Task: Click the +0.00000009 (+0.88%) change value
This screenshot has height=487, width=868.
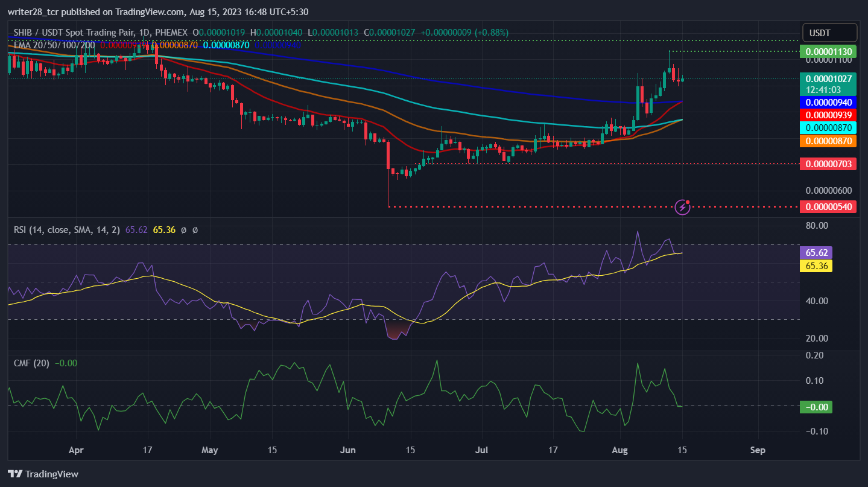Action: pyautogui.click(x=464, y=32)
